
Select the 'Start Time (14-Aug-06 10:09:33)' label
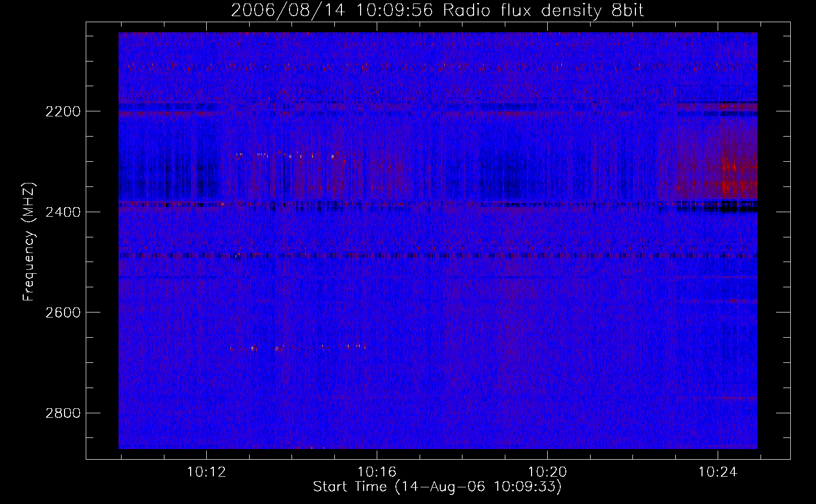(437, 487)
